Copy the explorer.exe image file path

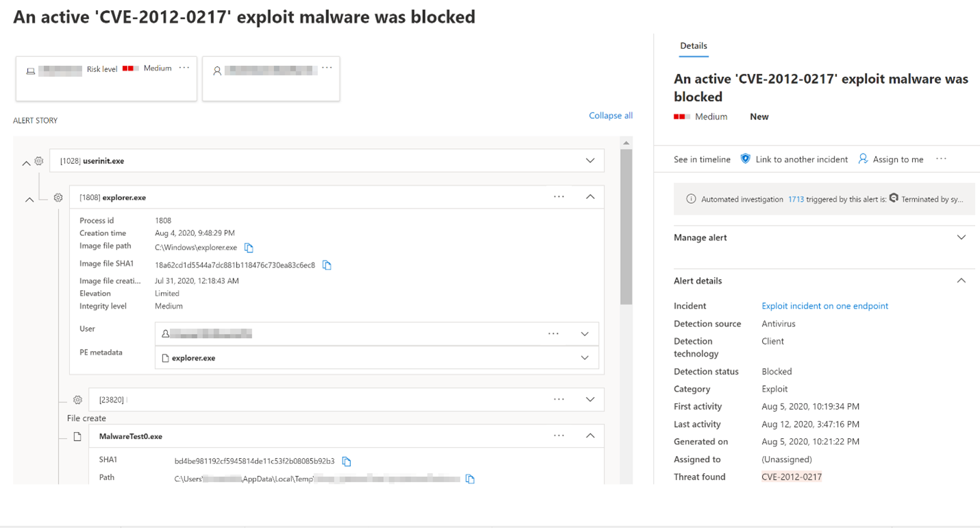(x=249, y=248)
